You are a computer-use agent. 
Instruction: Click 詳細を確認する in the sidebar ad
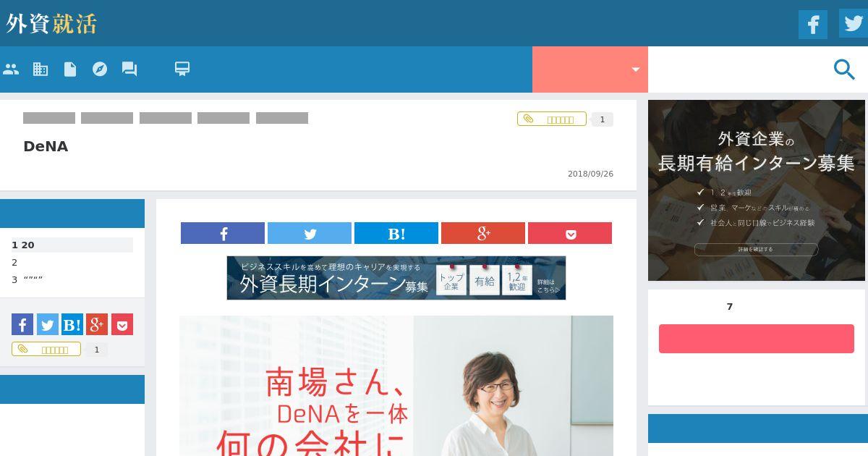pos(756,249)
